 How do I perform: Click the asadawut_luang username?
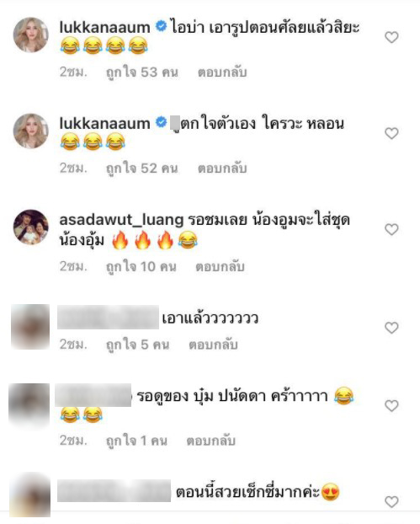121,220
